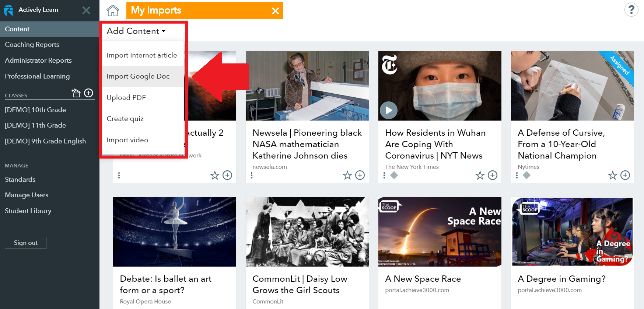Click the Actively Learn logo icon
644x309 pixels.
click(x=8, y=10)
